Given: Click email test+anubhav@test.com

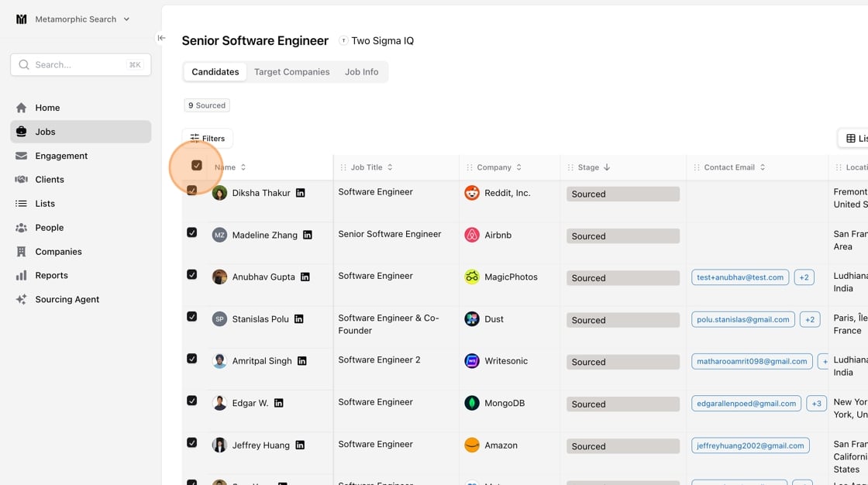Looking at the screenshot, I should pos(740,277).
